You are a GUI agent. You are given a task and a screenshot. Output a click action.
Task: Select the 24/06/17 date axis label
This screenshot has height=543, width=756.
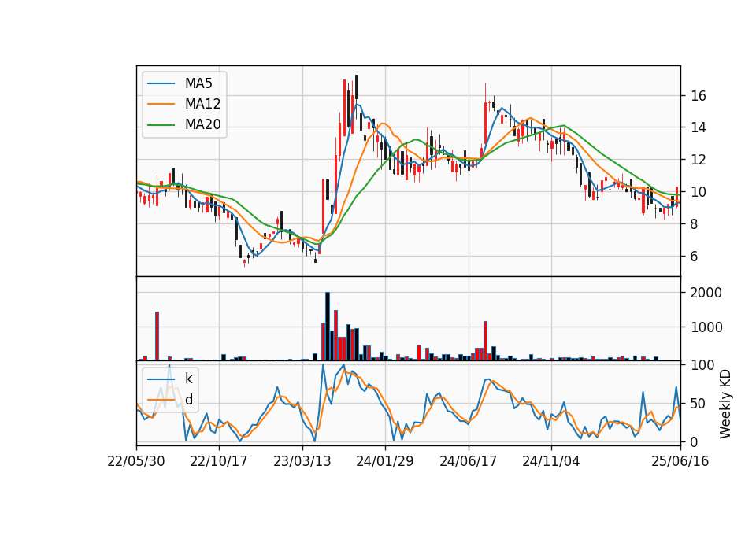tap(468, 461)
